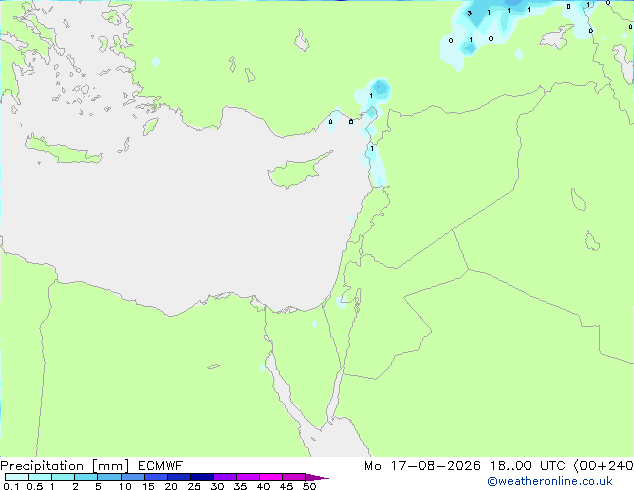Viewport: 634px width, 490px height.
Task: Click the dark navy swatch between 25 and 30
Action: 202,477
